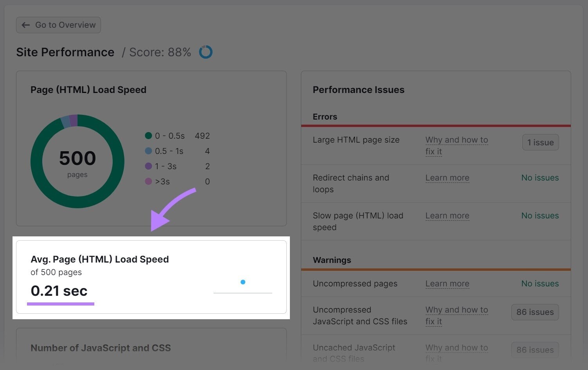Open the 1 issue for Large HTML page size
The height and width of the screenshot is (370, 588).
tap(540, 142)
